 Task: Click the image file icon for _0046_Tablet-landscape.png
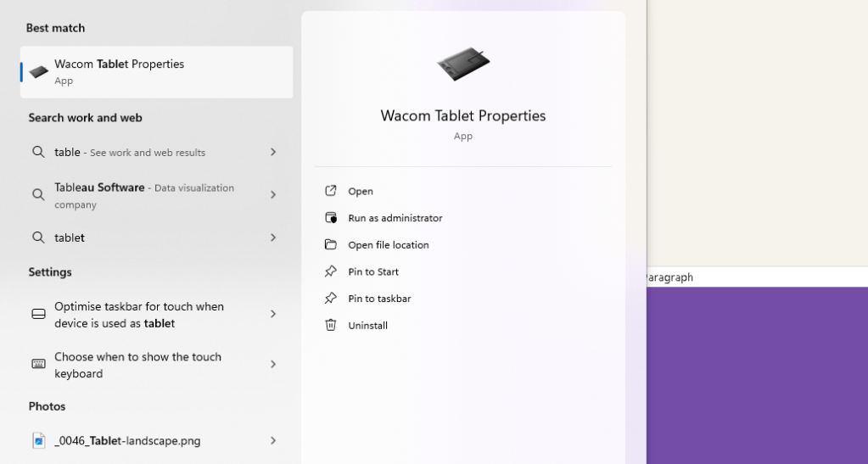pos(39,441)
